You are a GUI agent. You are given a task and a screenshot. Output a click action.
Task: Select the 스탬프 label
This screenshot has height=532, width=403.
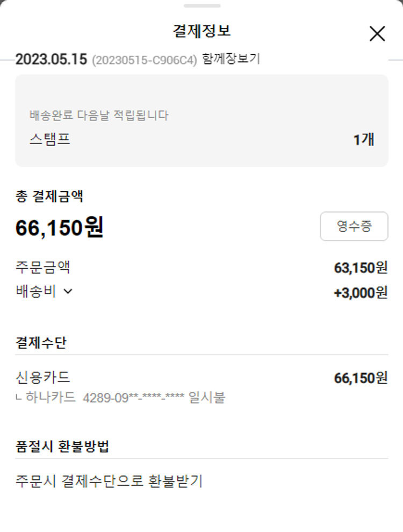(50, 140)
